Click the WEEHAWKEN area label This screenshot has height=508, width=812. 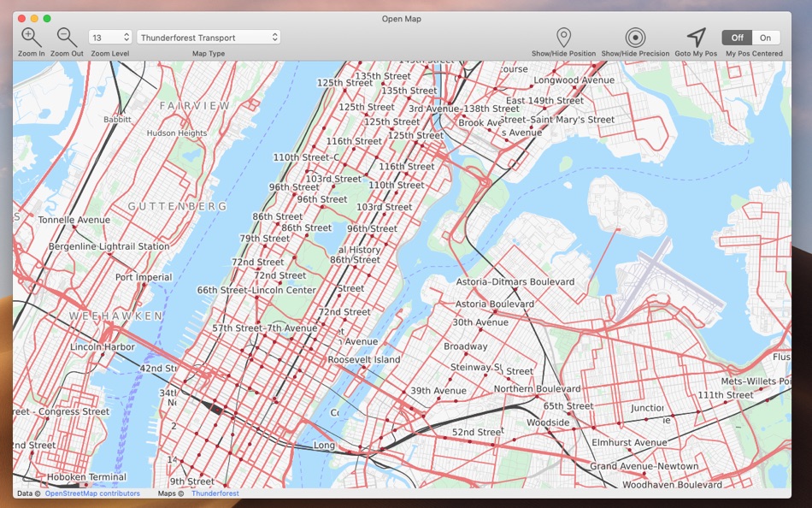(x=116, y=316)
